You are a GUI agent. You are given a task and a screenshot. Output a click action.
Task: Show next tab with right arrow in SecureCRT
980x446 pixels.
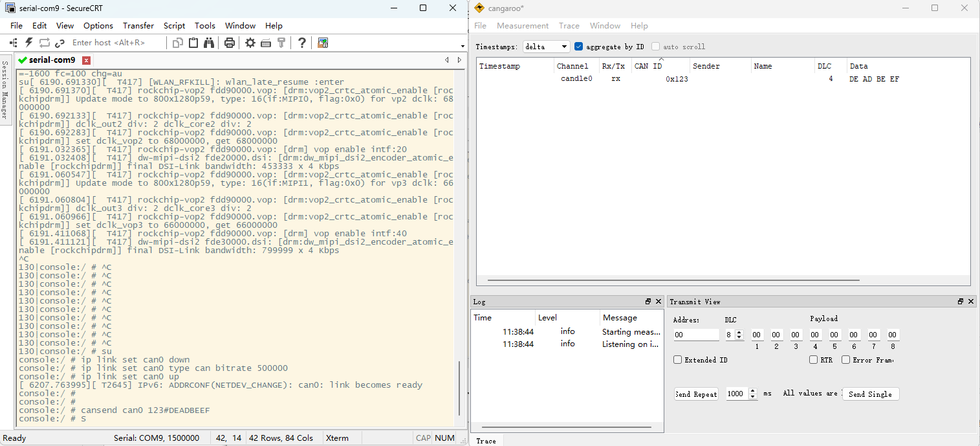pos(459,60)
